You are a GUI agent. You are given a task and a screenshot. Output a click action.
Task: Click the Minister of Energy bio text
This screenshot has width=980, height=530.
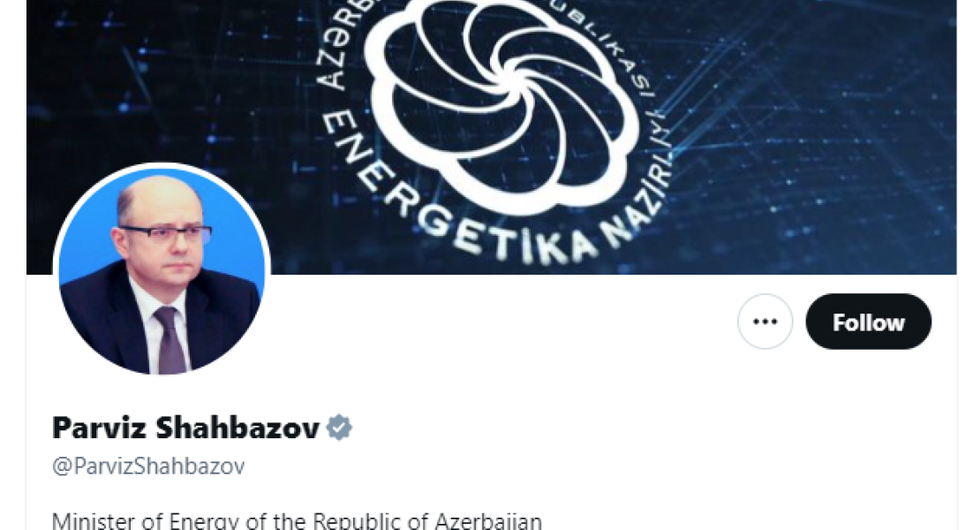click(297, 520)
